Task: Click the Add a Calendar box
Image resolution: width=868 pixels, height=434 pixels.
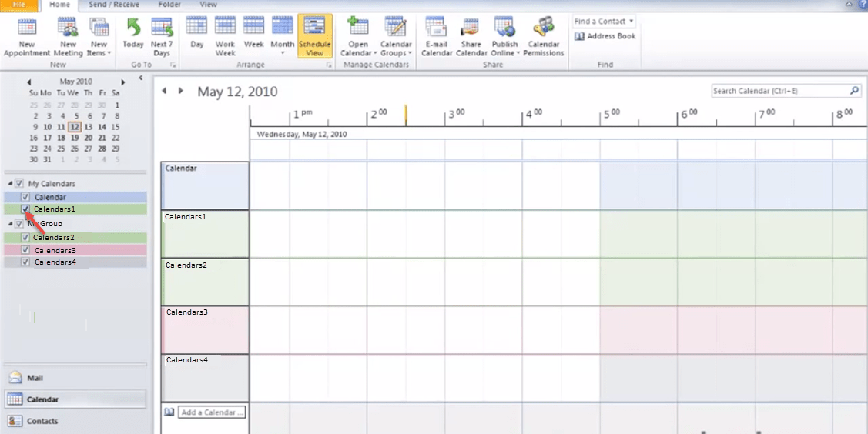Action: 212,412
